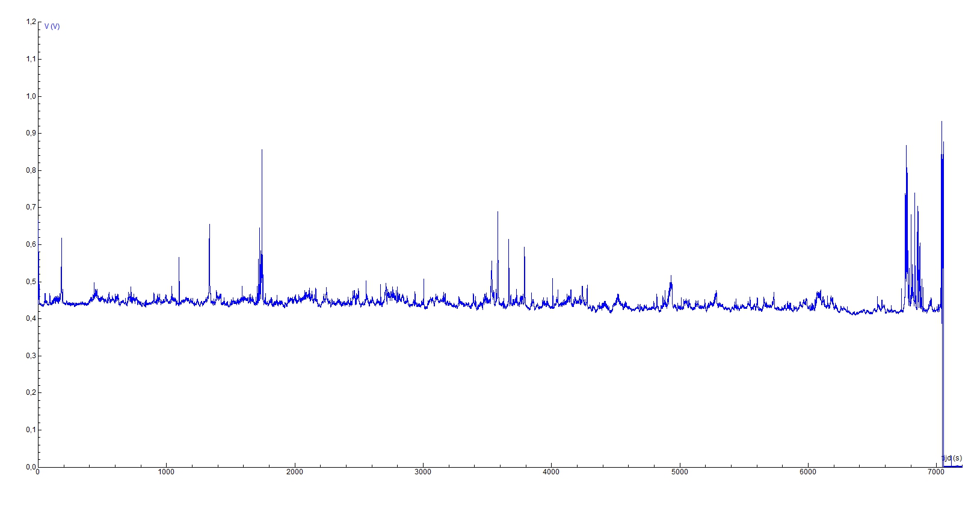Click the "0,2" y-axis value
This screenshot has height=505, width=980.
click(31, 392)
